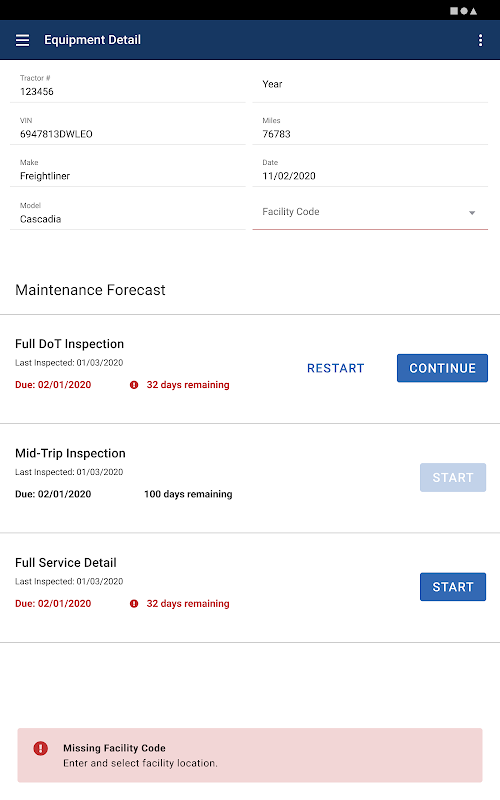Tap the status bar triangle icon
Screen dimensions: 500x800
[x=473, y=11]
